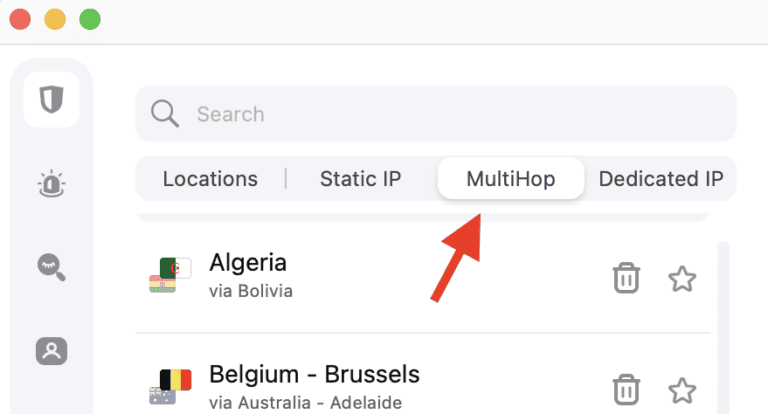Image resolution: width=768 pixels, height=414 pixels.
Task: Open the VPN shield sidebar icon
Action: pos(52,100)
